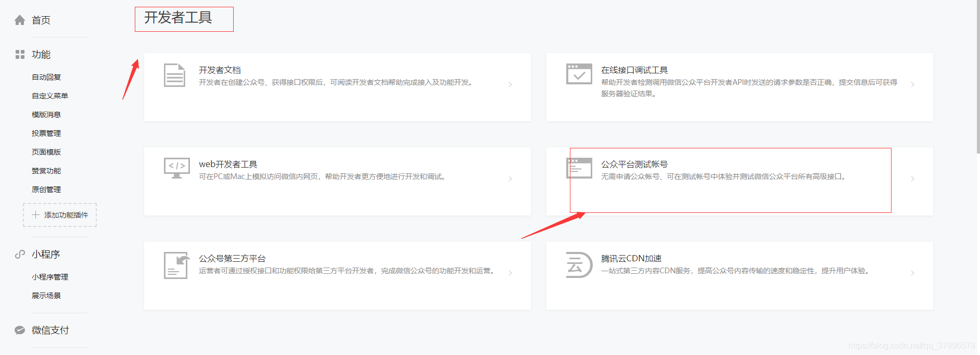The height and width of the screenshot is (355, 980).
Task: Click the 开发者文档 document icon
Action: (x=174, y=75)
